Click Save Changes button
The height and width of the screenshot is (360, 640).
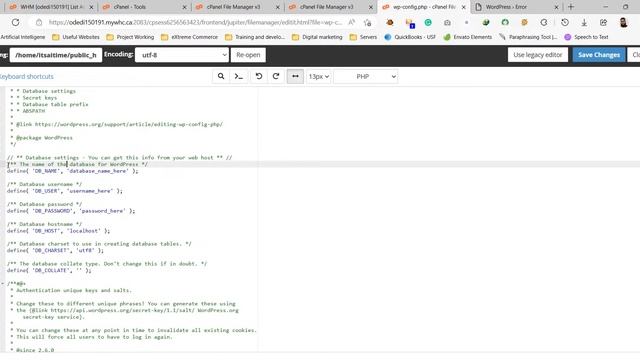tap(599, 55)
